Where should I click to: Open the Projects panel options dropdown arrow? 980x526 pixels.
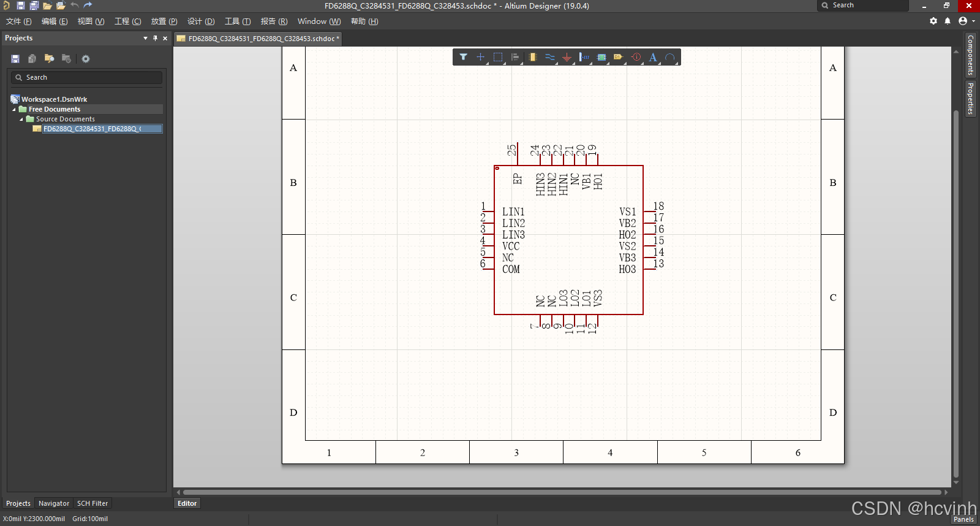click(145, 38)
